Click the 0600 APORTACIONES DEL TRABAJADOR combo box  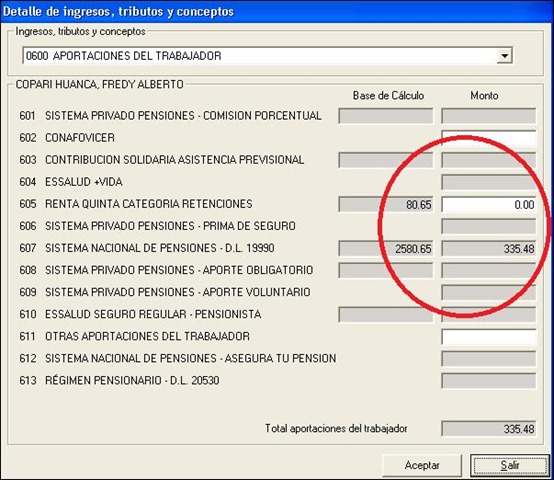tap(267, 56)
